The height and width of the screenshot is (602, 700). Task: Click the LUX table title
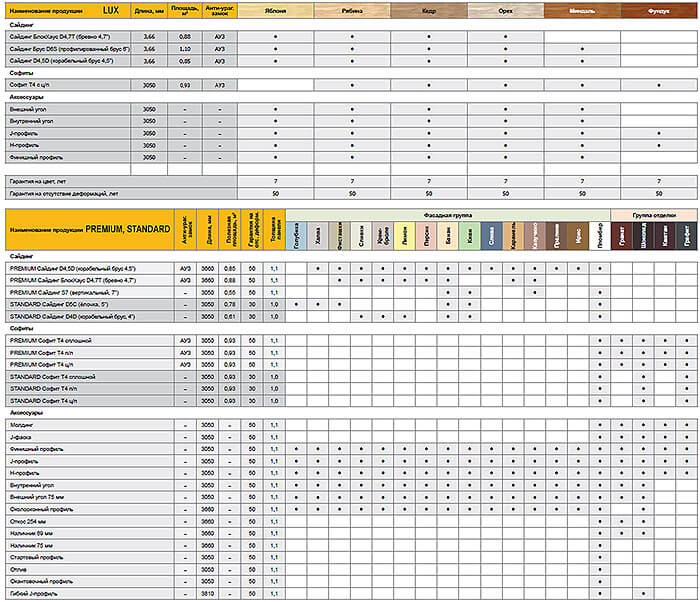111,10
